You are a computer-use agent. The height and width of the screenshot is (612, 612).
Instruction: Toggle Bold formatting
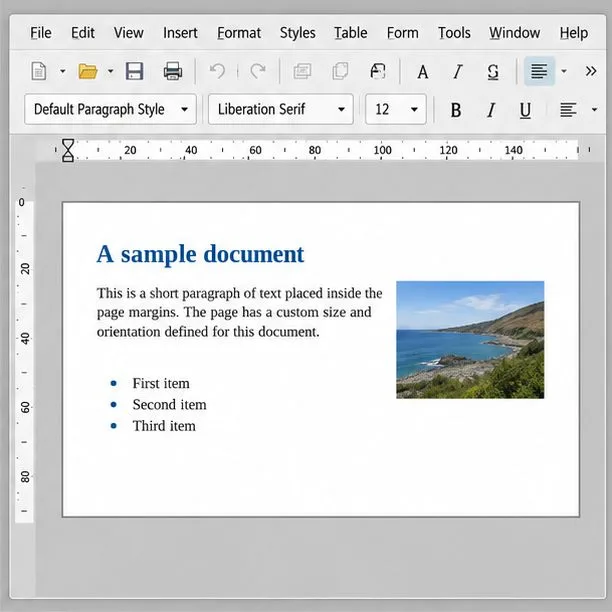click(x=455, y=110)
